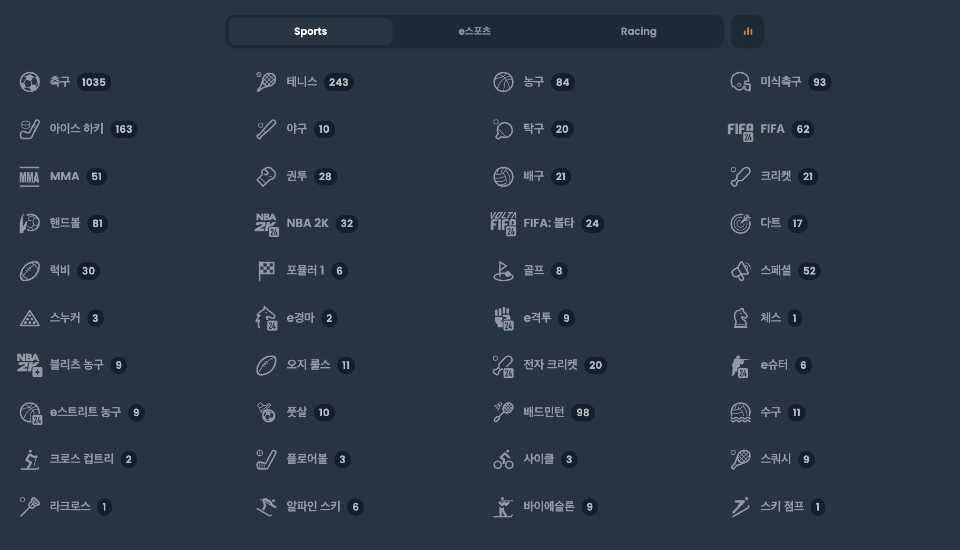Click the table tennis paddle icon for 탁구

pyautogui.click(x=503, y=129)
